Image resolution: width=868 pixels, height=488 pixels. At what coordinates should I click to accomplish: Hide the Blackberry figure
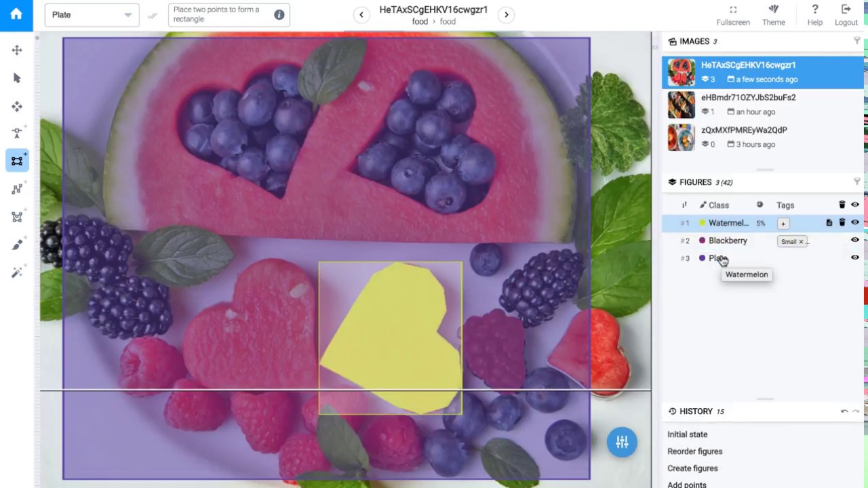click(x=855, y=240)
